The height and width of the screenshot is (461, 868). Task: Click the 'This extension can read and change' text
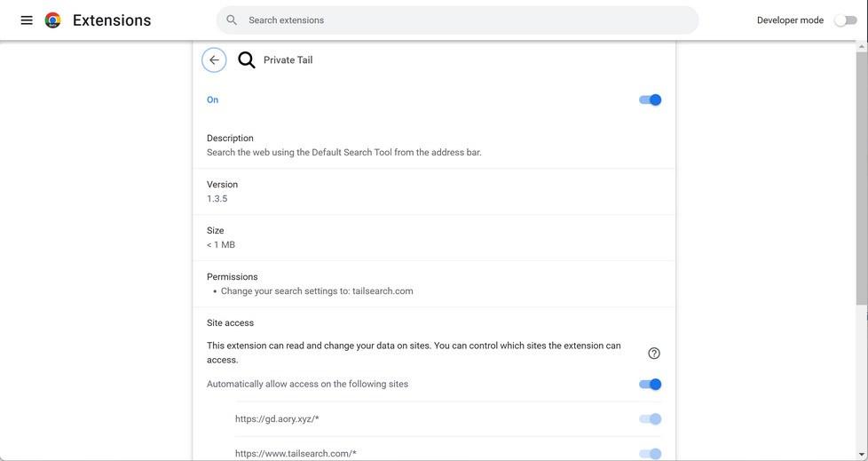pos(414,353)
